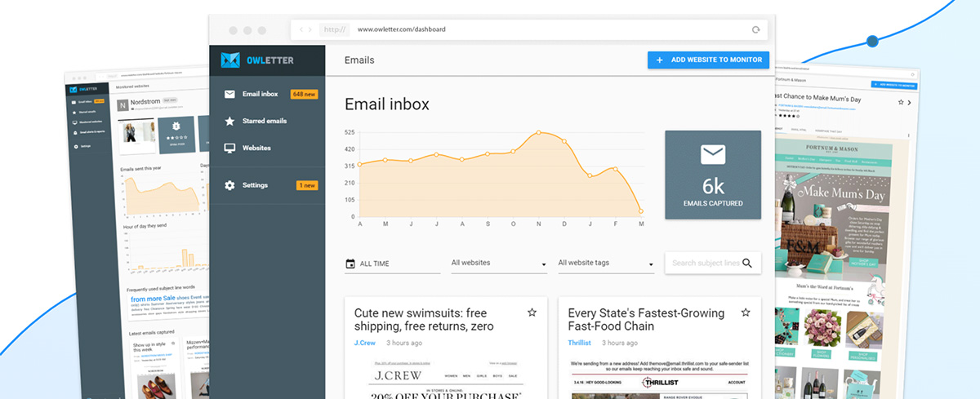This screenshot has height=399, width=980.
Task: Click the 'EMAILS CAPTURED' label
Action: 713,202
